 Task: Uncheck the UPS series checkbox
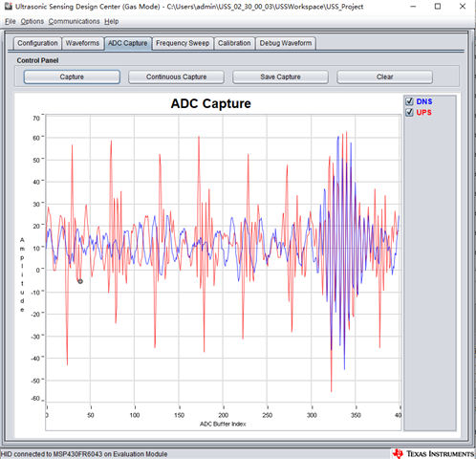[x=409, y=113]
